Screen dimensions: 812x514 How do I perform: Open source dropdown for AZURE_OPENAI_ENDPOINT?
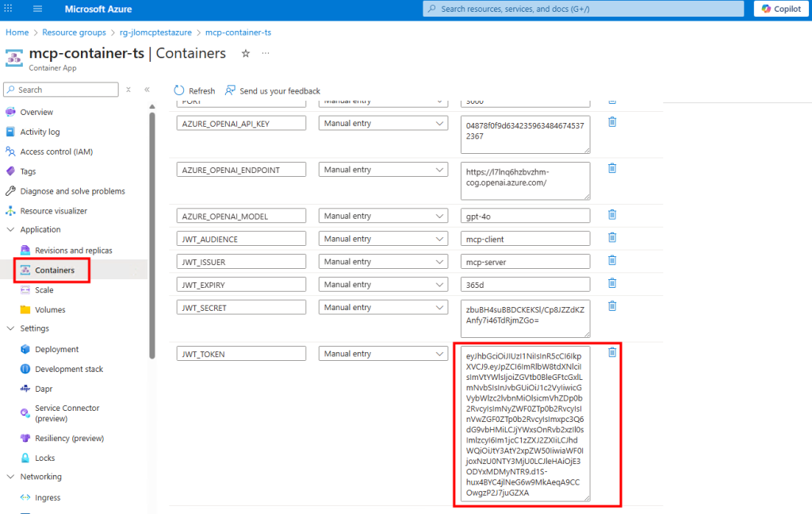click(x=383, y=170)
